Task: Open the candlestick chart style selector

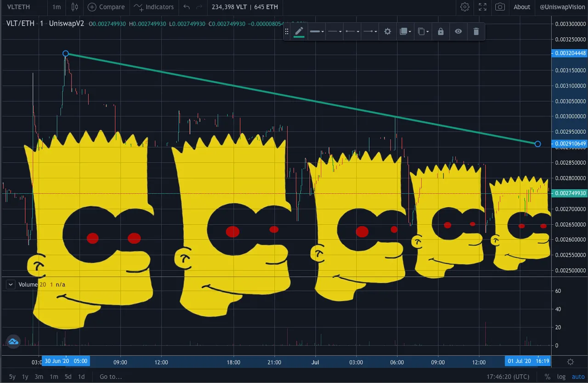Action: click(75, 7)
